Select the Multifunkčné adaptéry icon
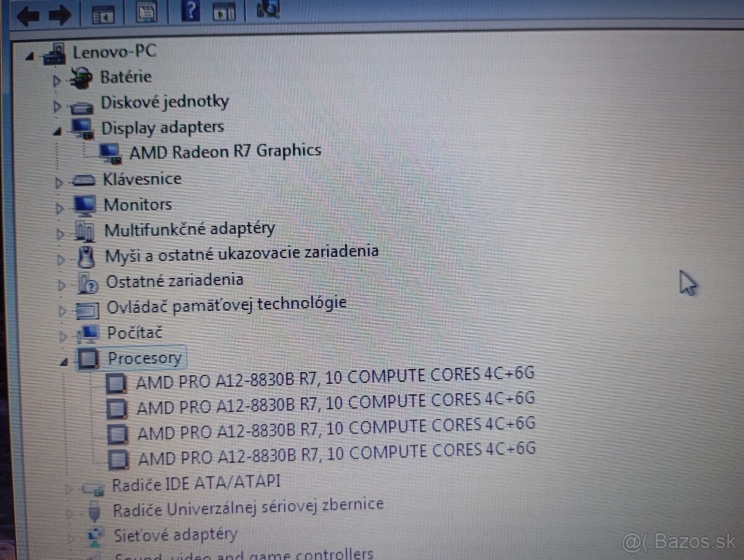744x560 pixels. click(x=85, y=231)
